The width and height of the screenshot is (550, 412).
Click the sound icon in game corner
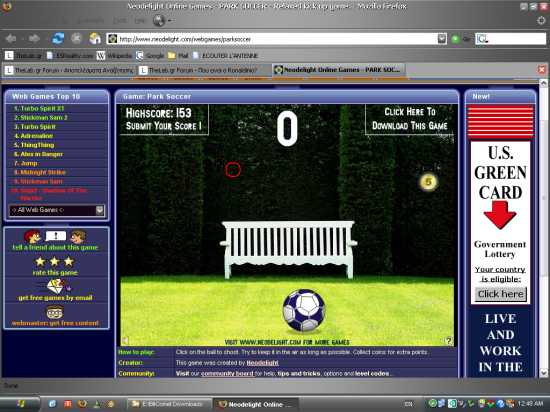click(126, 340)
